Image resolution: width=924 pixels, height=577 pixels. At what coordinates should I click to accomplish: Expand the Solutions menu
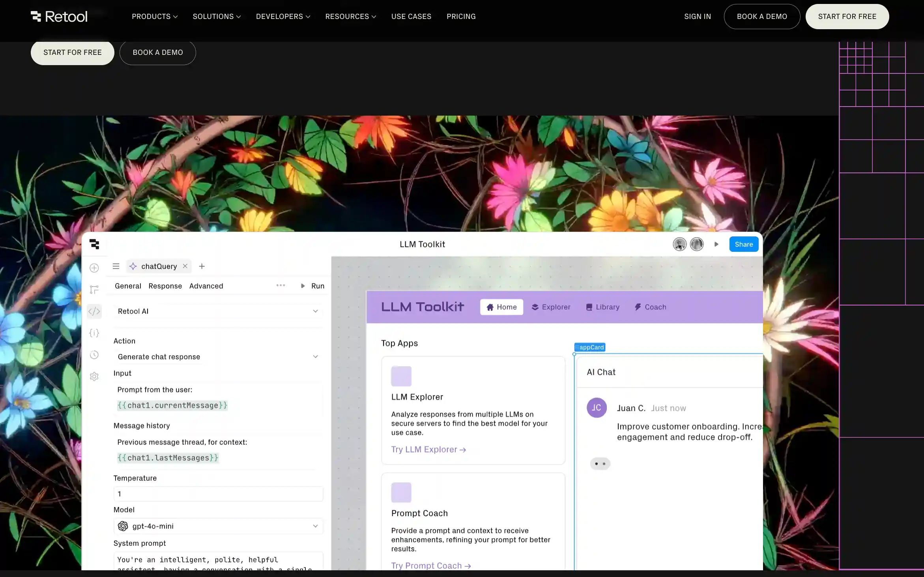[217, 17]
